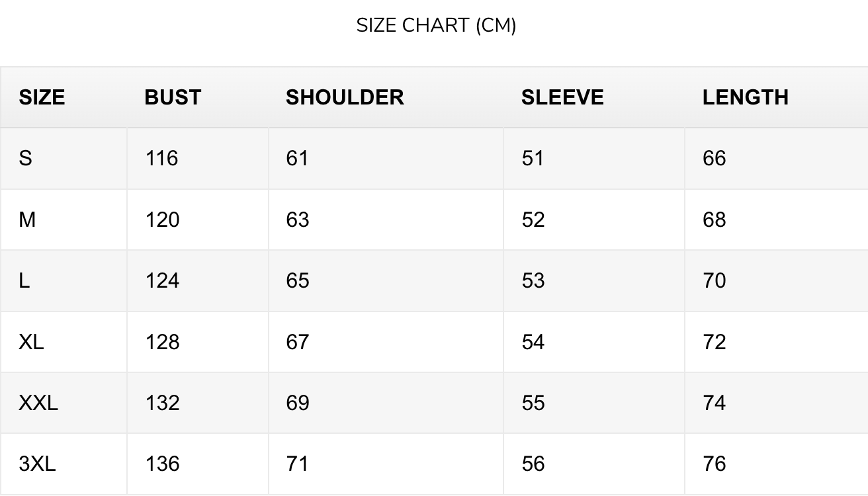Click the SIZE CHART (CM) title
The height and width of the screenshot is (496, 868).
[x=436, y=25]
